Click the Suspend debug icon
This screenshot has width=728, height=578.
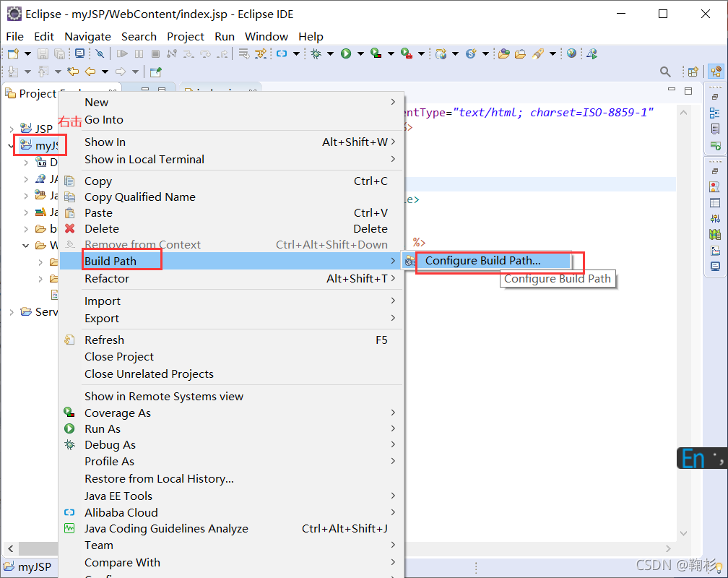coord(139,54)
